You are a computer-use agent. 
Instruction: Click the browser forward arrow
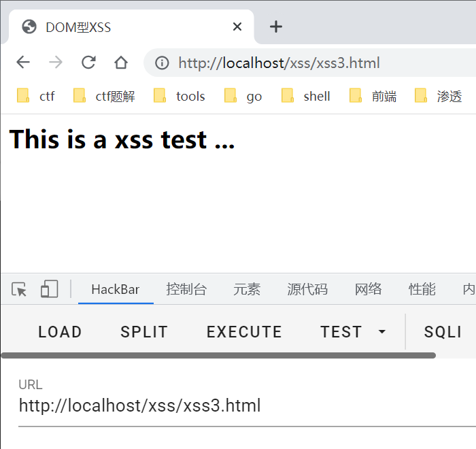pyautogui.click(x=56, y=63)
